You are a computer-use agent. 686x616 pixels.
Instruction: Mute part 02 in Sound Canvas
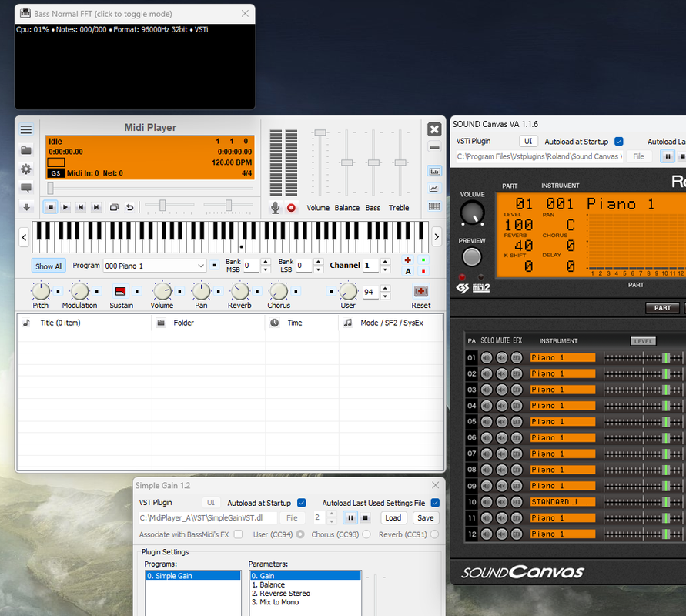pos(502,374)
